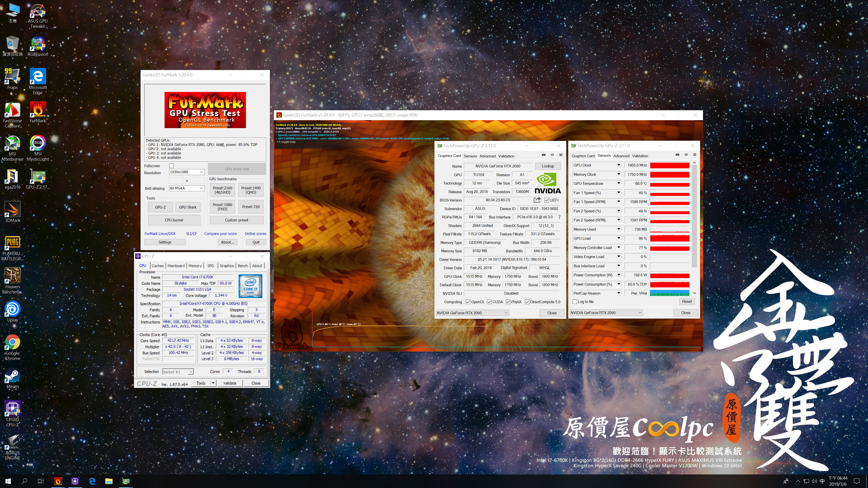Screen dimensions: 868x488
Task: Click Reset button in GPU-Z Sensors
Action: [687, 301]
